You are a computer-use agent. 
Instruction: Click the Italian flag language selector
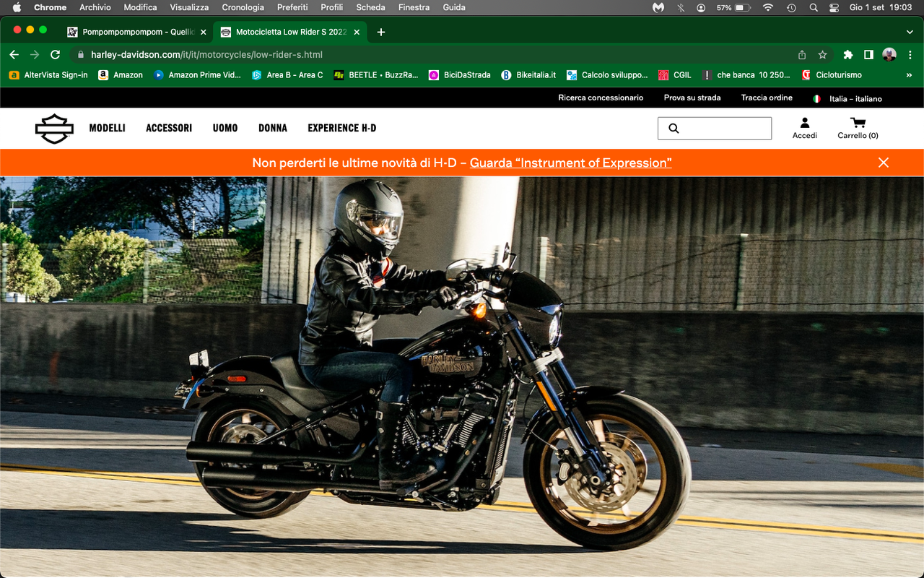[817, 98]
